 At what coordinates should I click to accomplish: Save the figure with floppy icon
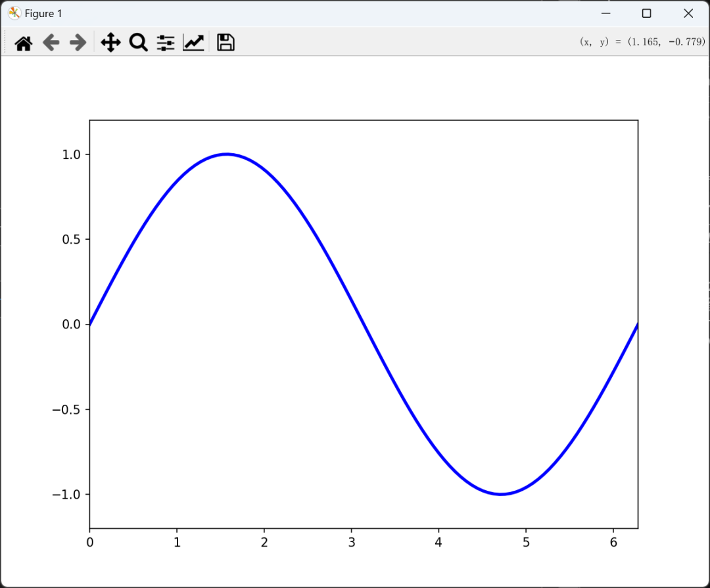225,43
